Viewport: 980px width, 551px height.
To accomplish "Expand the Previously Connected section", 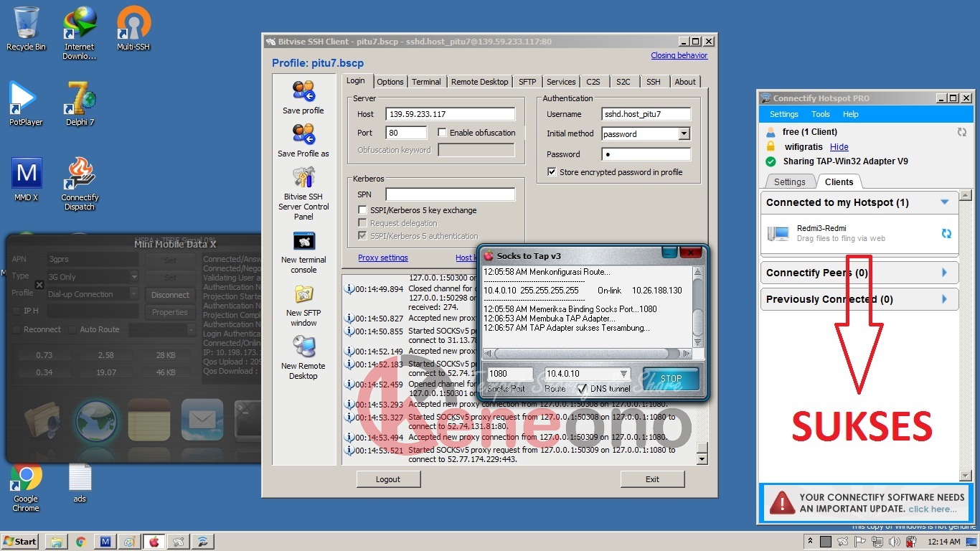I will [945, 299].
